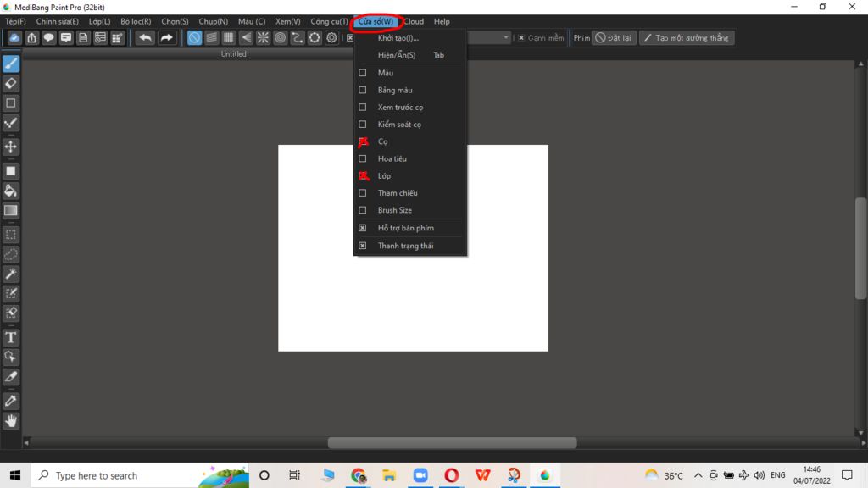This screenshot has height=488, width=868.
Task: Enable radial snap
Action: pyautogui.click(x=263, y=37)
